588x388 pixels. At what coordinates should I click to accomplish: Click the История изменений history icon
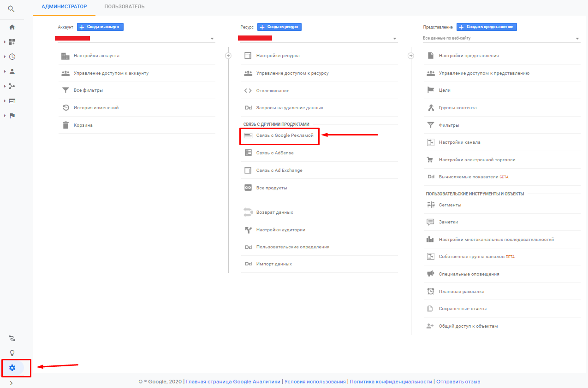pyautogui.click(x=65, y=108)
